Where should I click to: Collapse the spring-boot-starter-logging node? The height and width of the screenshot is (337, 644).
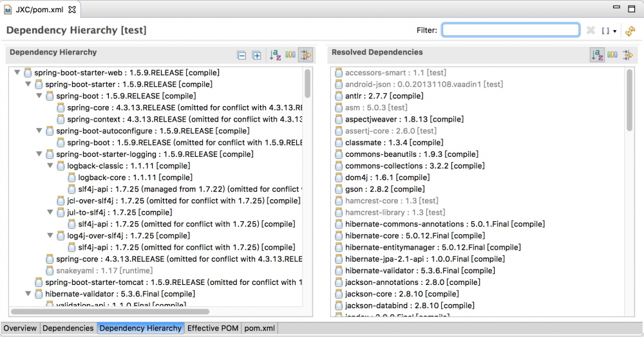click(39, 154)
